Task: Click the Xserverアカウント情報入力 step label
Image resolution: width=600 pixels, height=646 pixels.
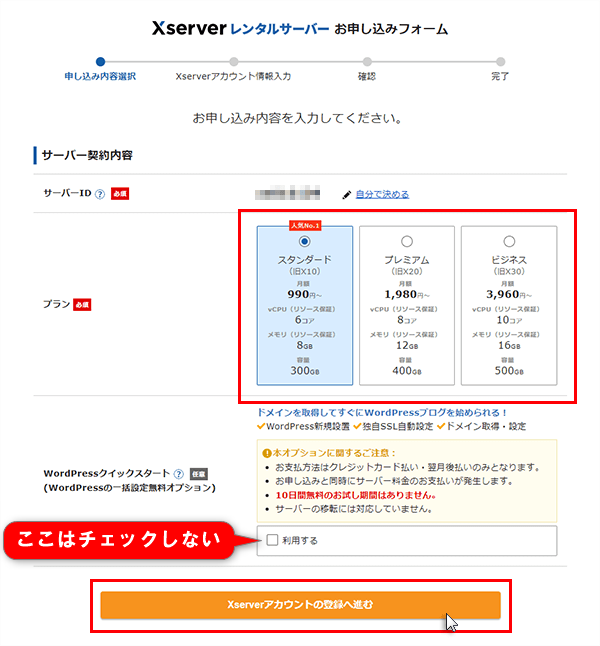Action: tap(233, 76)
